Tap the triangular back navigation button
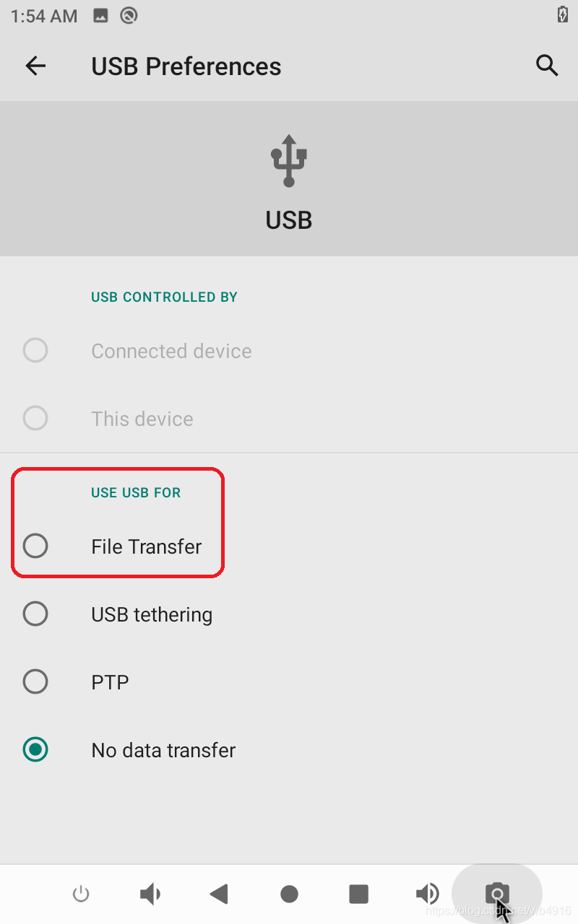The image size is (578, 924). (x=219, y=894)
